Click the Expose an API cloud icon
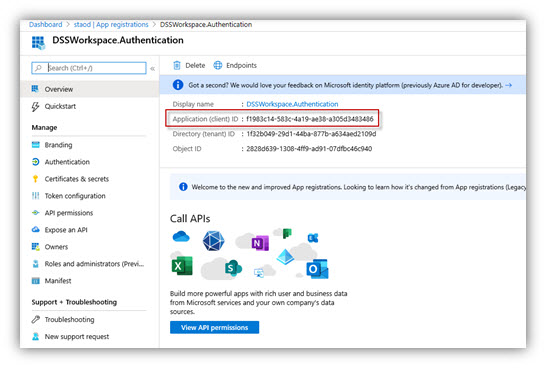Image resolution: width=546 pixels, height=368 pixels. coord(36,229)
